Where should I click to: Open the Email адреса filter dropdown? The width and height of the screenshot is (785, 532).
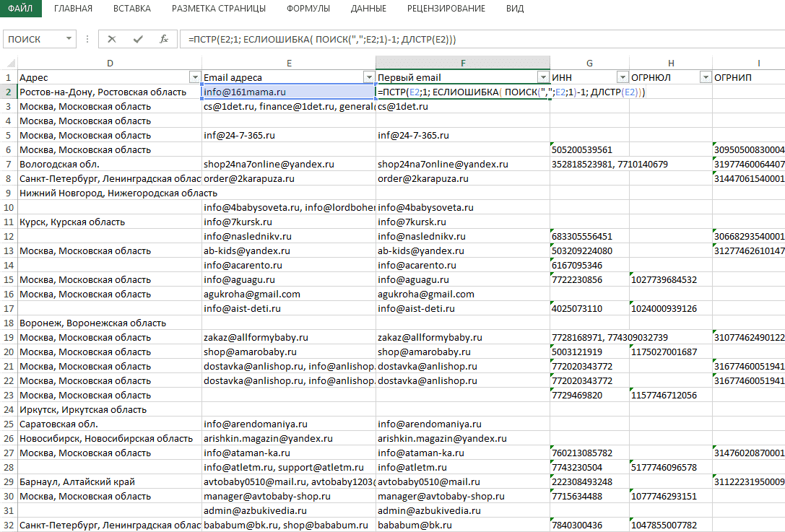[x=369, y=77]
